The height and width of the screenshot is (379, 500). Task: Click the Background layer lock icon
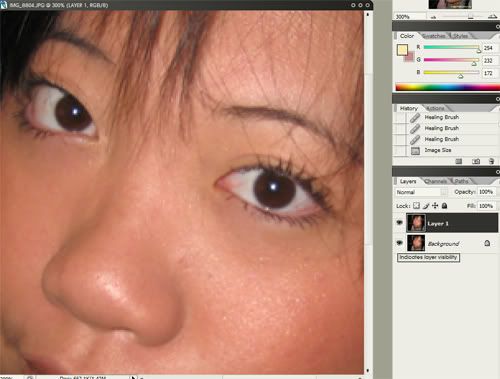487,243
